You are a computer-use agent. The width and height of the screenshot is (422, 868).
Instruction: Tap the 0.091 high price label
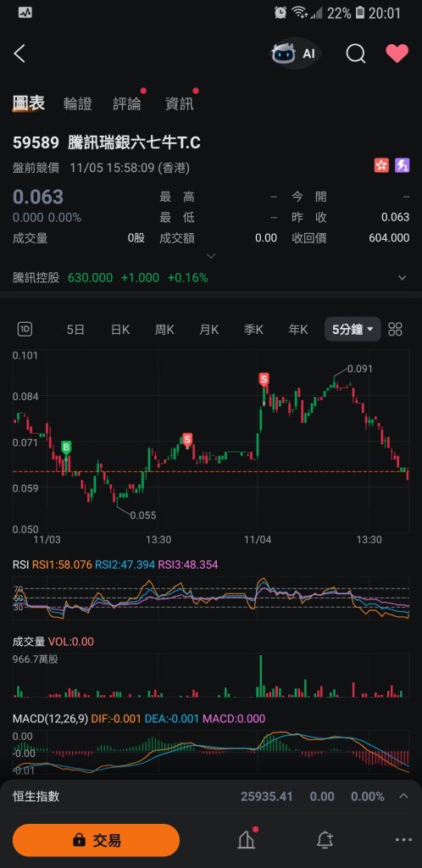[360, 369]
